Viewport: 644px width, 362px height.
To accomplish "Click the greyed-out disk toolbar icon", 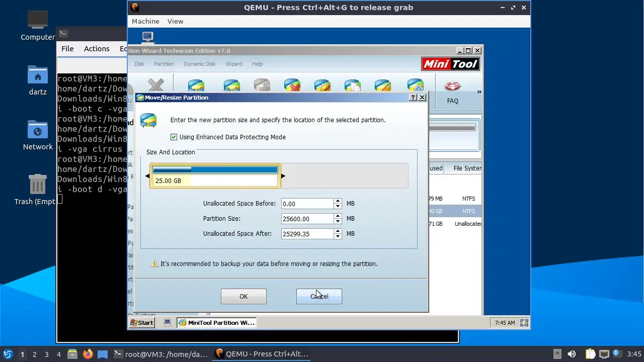I will click(262, 85).
